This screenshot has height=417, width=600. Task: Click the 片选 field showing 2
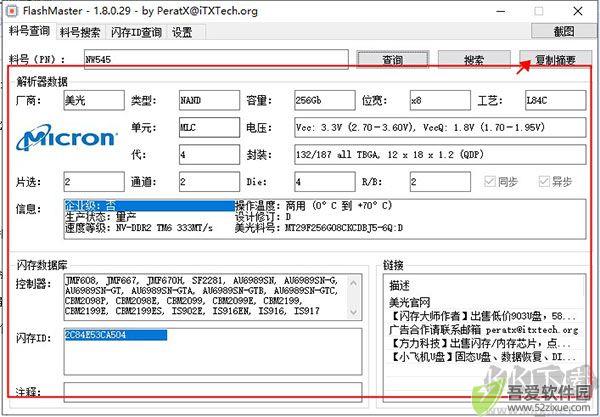click(x=94, y=182)
